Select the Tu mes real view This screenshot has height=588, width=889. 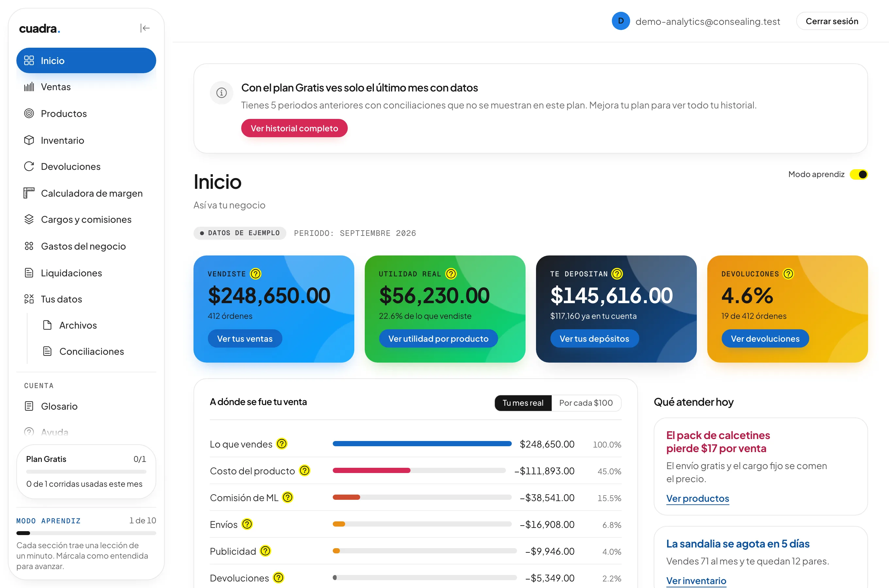coord(523,403)
